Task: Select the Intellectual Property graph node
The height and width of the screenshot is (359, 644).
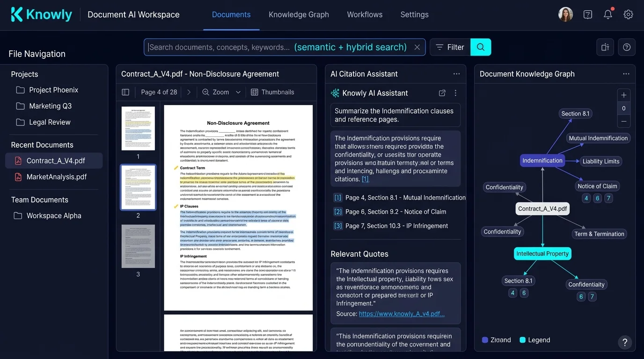Action: tap(542, 254)
